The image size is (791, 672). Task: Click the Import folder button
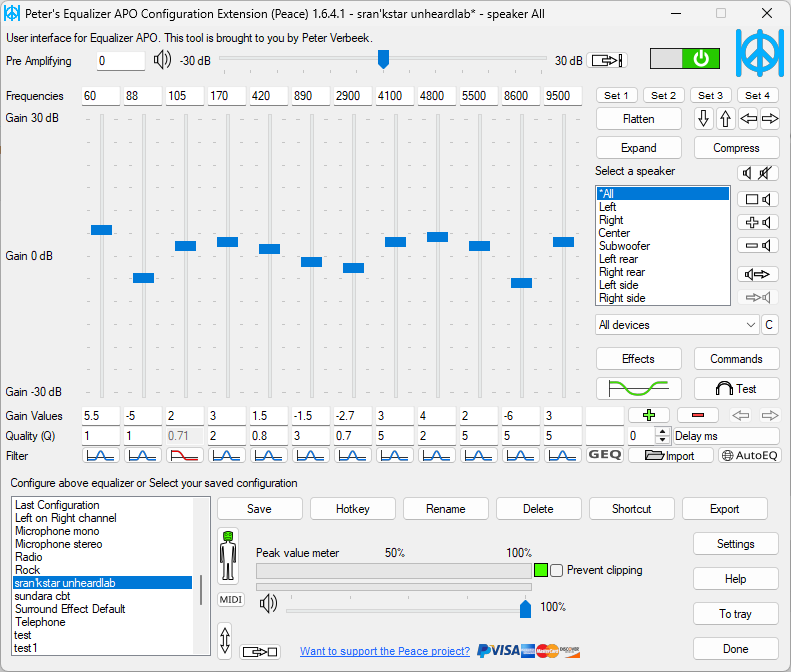coord(670,455)
